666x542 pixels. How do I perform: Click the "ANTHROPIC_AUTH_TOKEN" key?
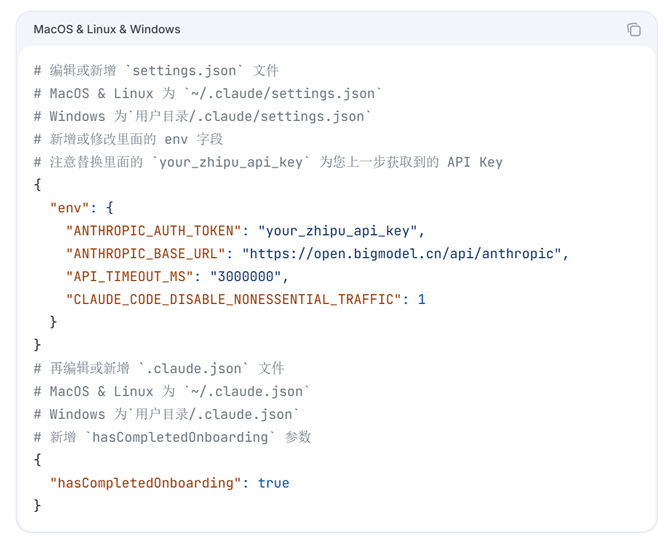(153, 231)
